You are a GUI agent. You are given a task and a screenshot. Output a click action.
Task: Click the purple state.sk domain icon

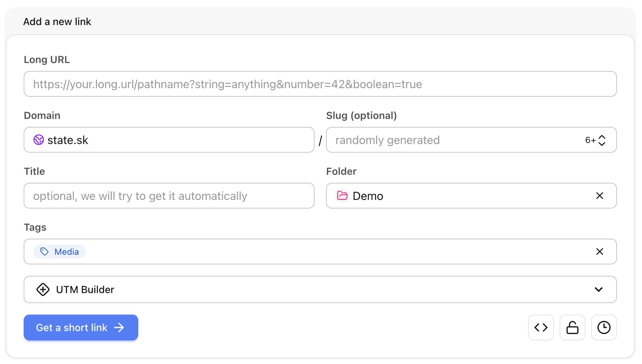tap(39, 140)
